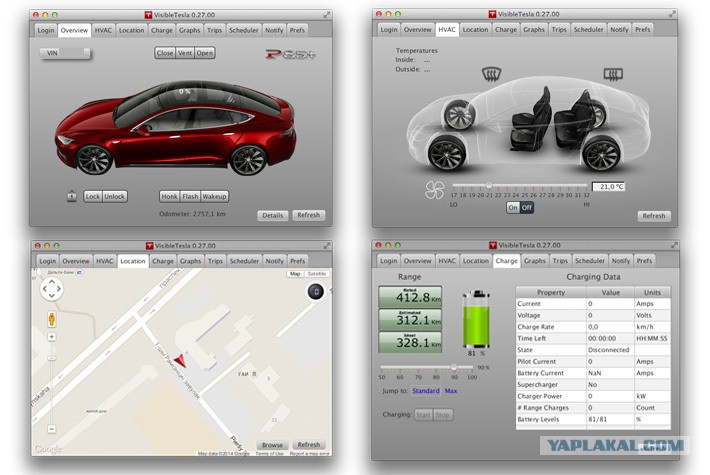Viewport: 710px width, 475px height.
Task: Open Trips tab in Location window
Action: [215, 261]
